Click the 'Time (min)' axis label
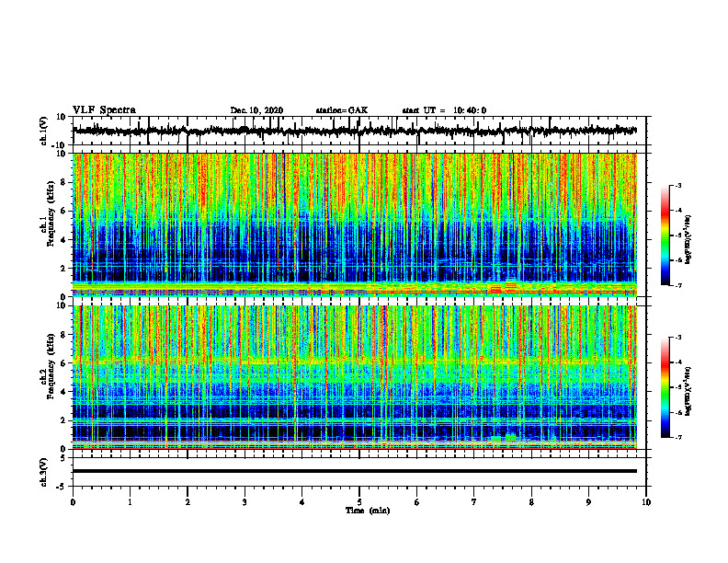Viewport: 728px width, 563px height. (368, 511)
